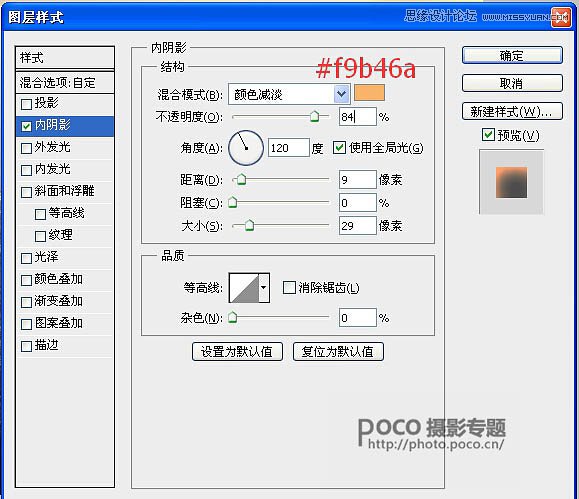This screenshot has width=579, height=499.
Task: Tick the 纹理 texture checkbox
Action: point(40,236)
